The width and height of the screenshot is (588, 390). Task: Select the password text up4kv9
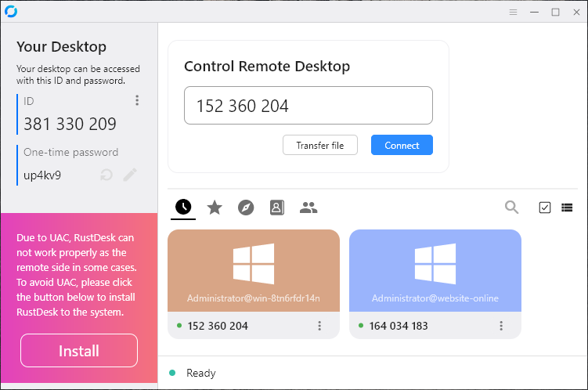pos(42,175)
